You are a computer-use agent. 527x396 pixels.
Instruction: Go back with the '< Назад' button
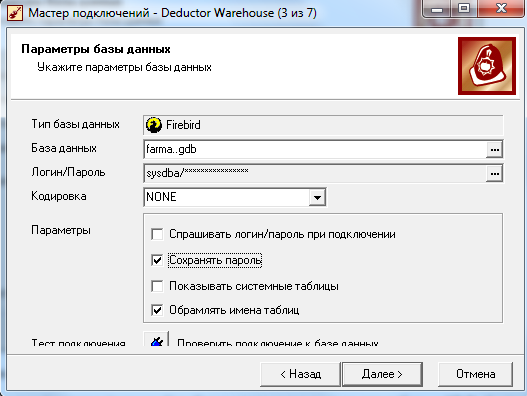pos(300,374)
